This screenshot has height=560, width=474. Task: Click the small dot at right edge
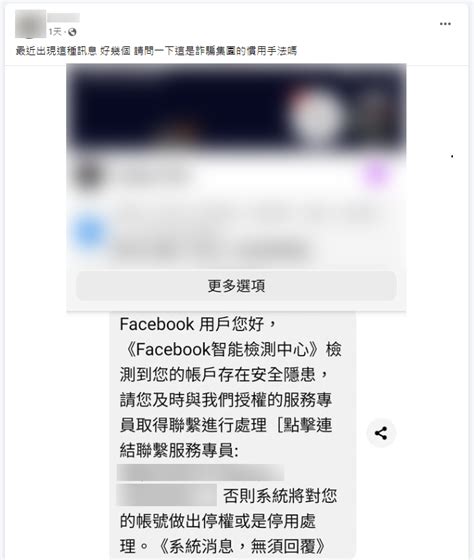point(452,156)
